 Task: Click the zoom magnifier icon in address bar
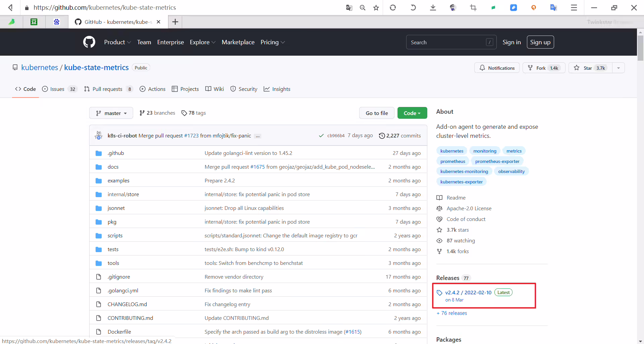pyautogui.click(x=363, y=7)
